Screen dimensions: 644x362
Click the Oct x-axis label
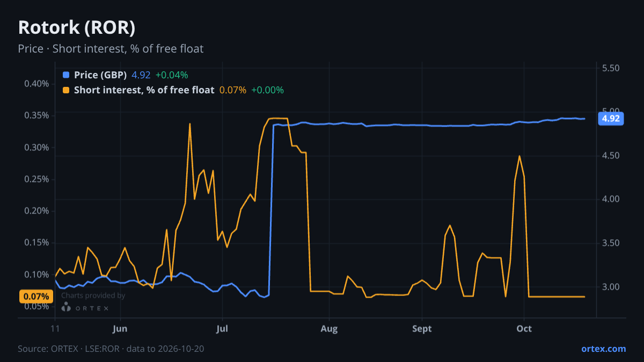[524, 329]
